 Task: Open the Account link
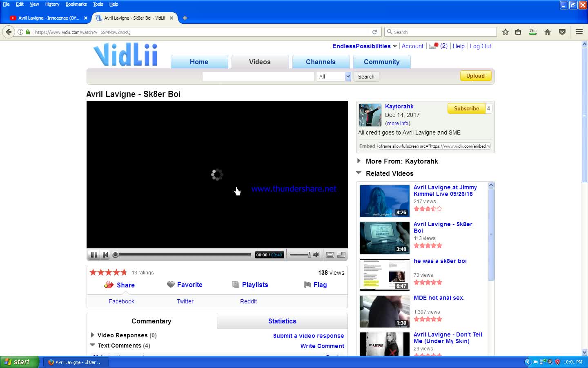point(412,46)
